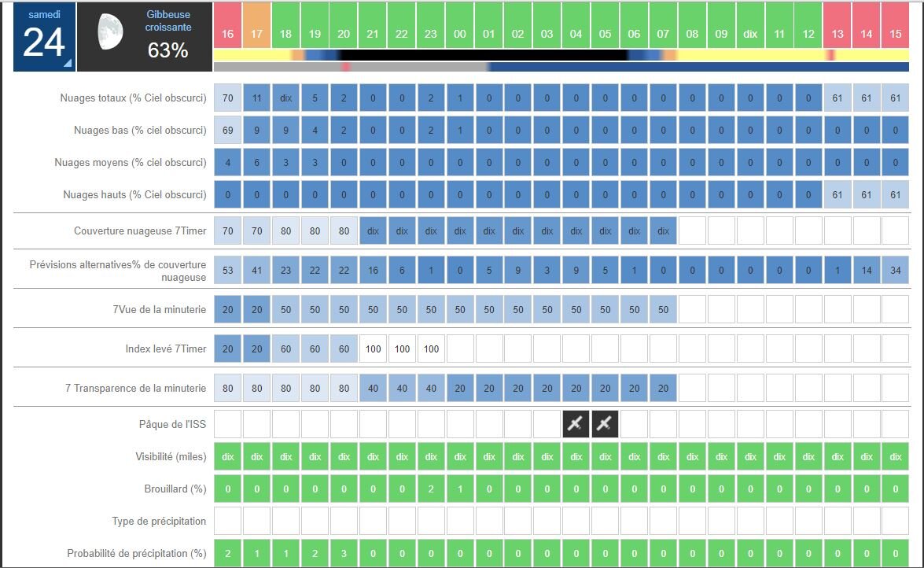Click the Couverture nuageuse 7Timer row label
This screenshot has width=924, height=568.
pyautogui.click(x=140, y=231)
